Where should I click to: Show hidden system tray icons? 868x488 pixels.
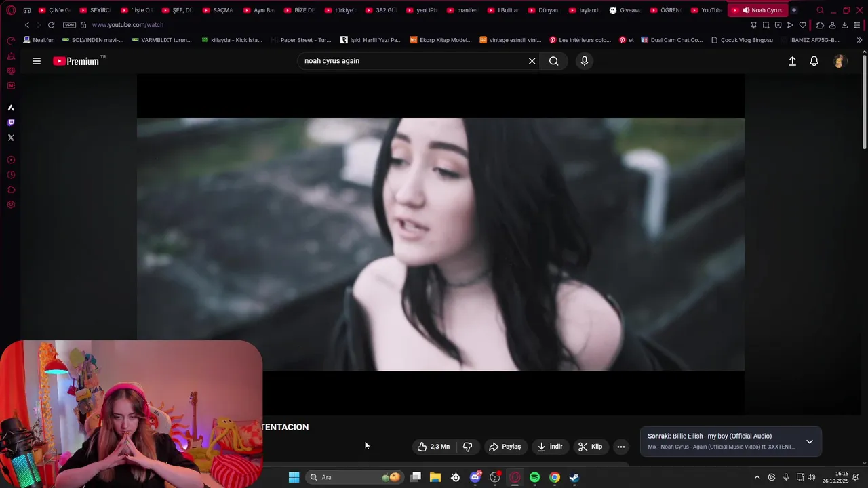(x=757, y=477)
